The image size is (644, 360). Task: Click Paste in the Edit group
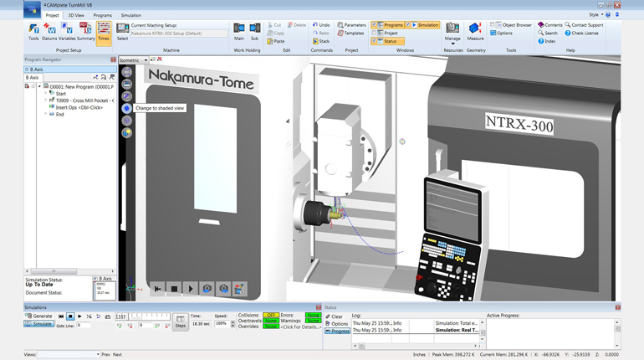(x=276, y=41)
